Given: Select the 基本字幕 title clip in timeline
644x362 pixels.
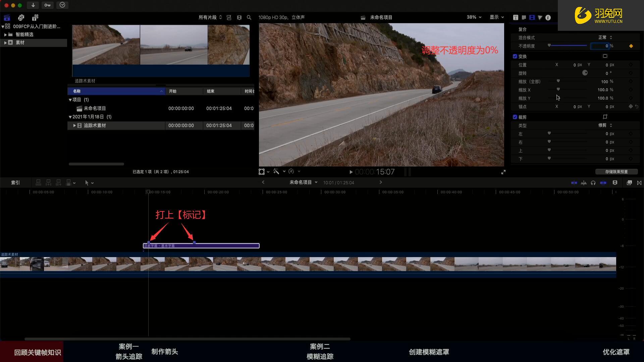Looking at the screenshot, I should 201,246.
